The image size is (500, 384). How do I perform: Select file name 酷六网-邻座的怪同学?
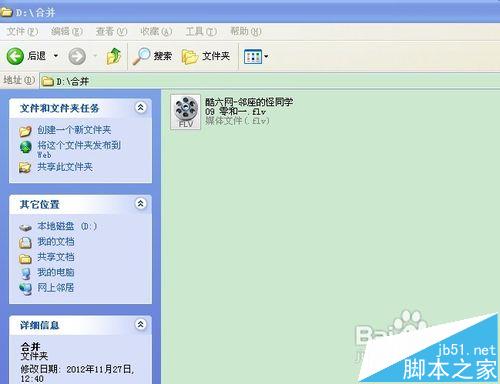tap(249, 102)
